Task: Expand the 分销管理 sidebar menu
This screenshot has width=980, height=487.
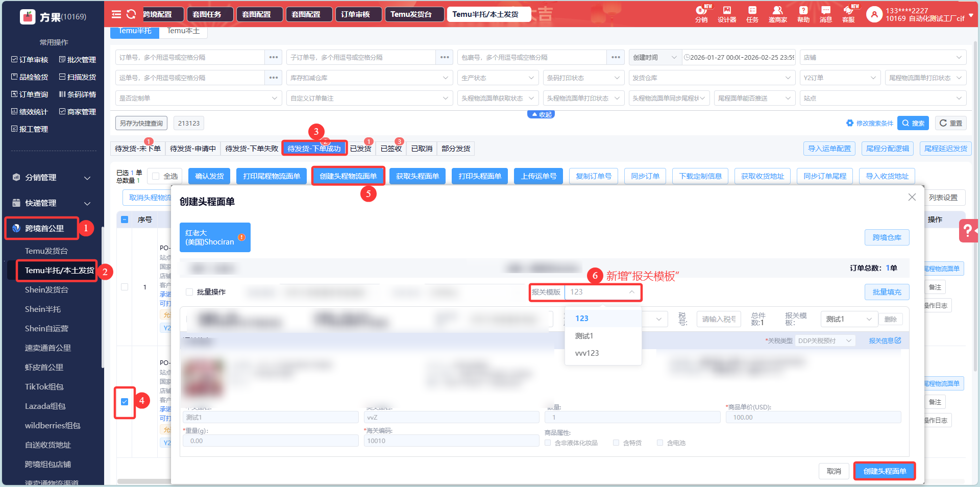Action: point(51,178)
